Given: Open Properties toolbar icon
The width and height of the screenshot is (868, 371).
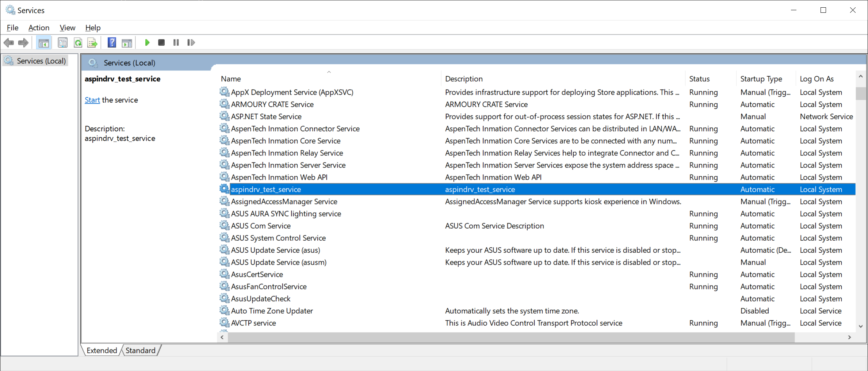Looking at the screenshot, I should pyautogui.click(x=63, y=43).
